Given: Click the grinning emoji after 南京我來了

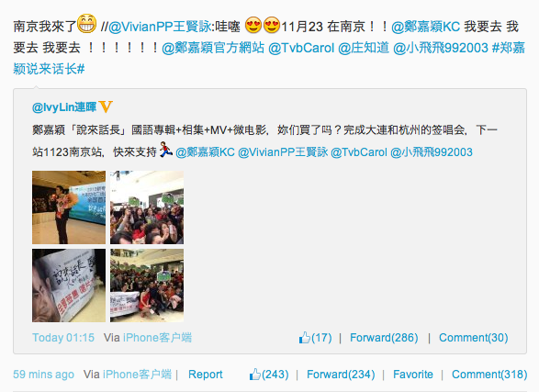Looking at the screenshot, I should click(x=86, y=24).
